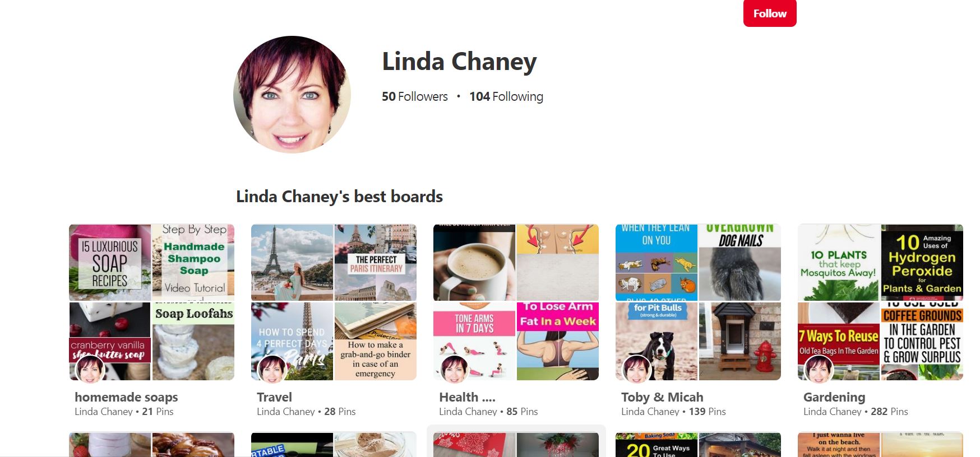This screenshot has width=980, height=457.
Task: Click the red Follow button
Action: click(x=770, y=13)
